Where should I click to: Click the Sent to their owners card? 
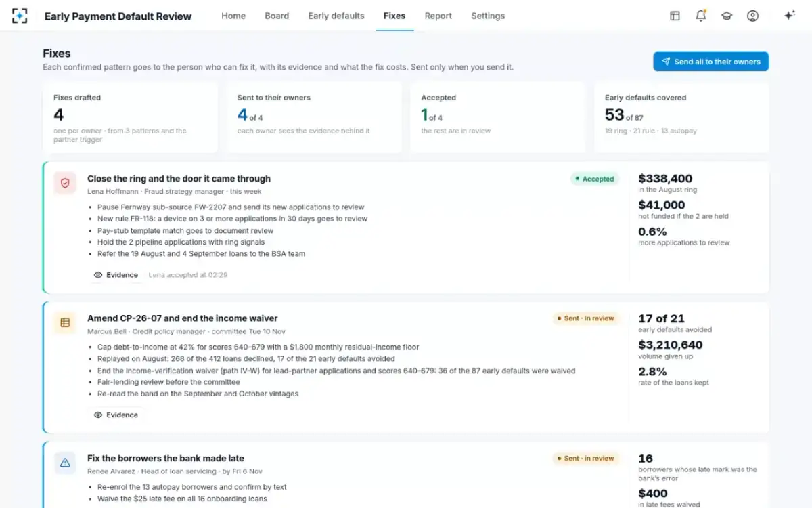[314, 118]
